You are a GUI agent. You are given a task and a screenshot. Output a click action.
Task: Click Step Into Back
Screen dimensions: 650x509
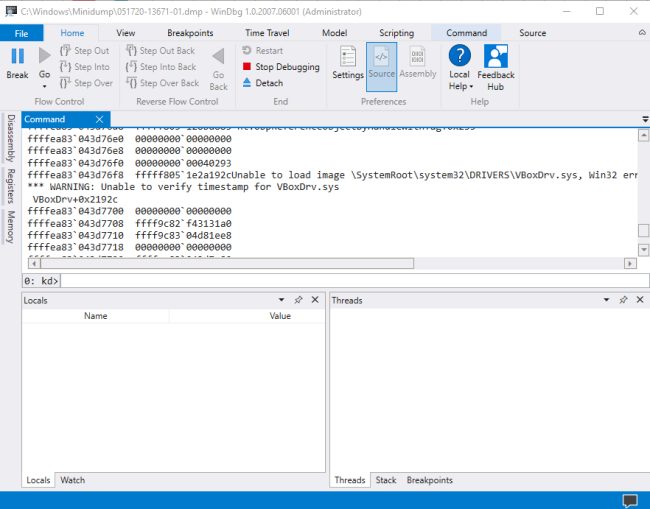[x=161, y=67]
